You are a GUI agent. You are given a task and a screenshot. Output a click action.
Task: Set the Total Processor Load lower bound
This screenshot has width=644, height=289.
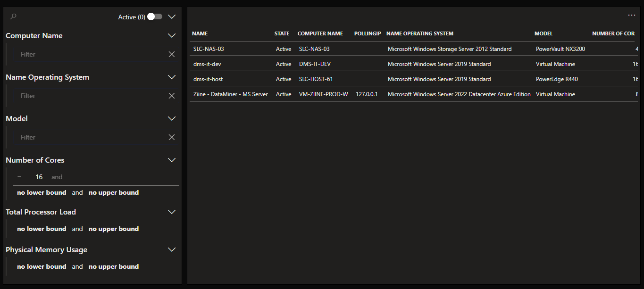[x=42, y=229]
